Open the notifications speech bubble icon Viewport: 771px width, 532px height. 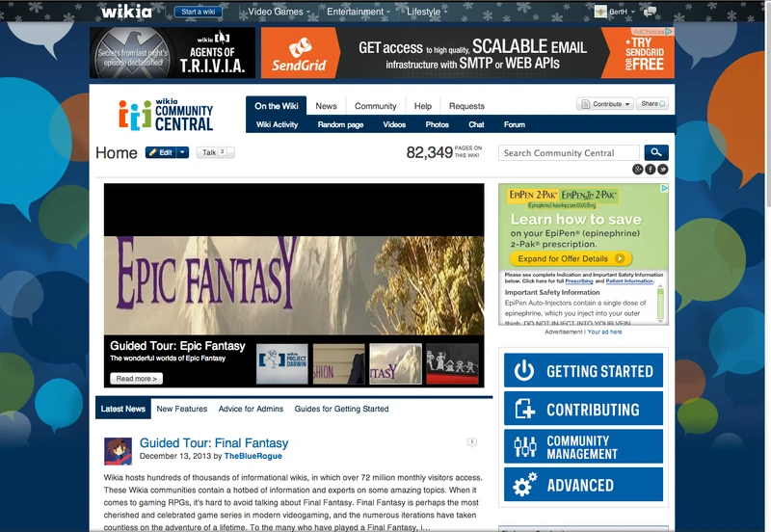pos(651,12)
